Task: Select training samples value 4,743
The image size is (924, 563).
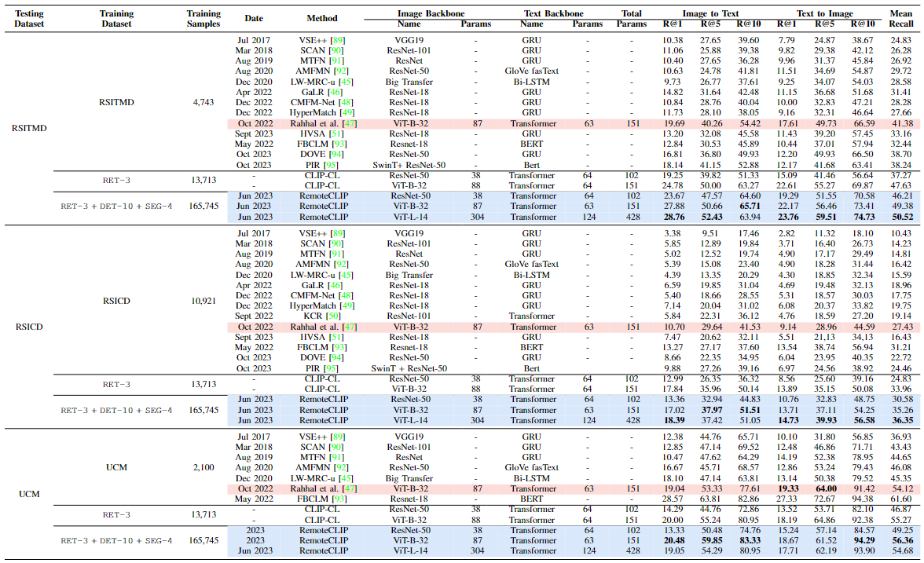Action: click(x=203, y=102)
